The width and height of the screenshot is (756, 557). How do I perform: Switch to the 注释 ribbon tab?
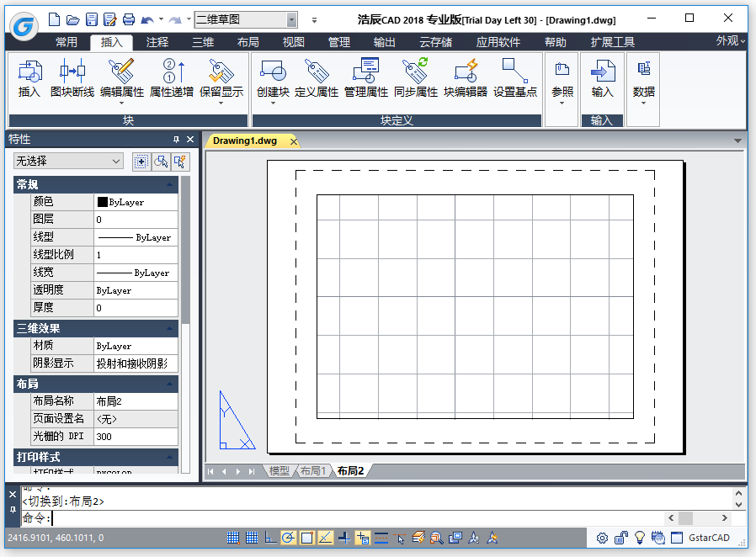point(157,42)
